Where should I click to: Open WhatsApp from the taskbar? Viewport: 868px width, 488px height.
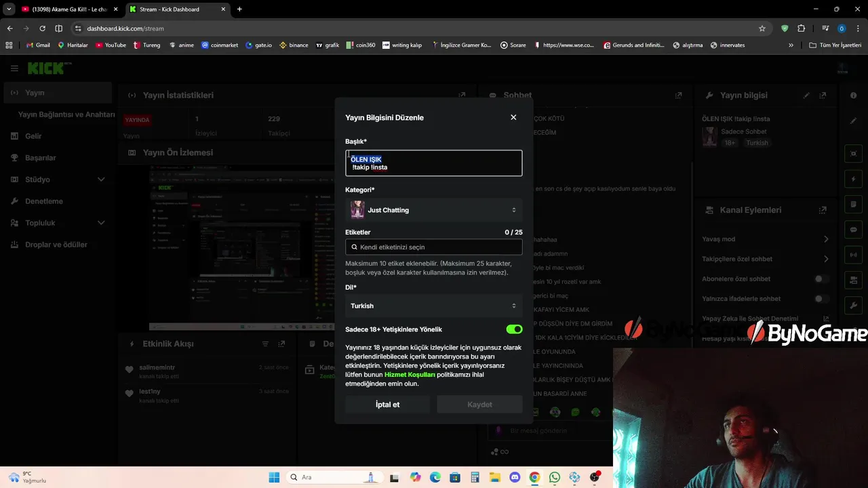coord(554,477)
